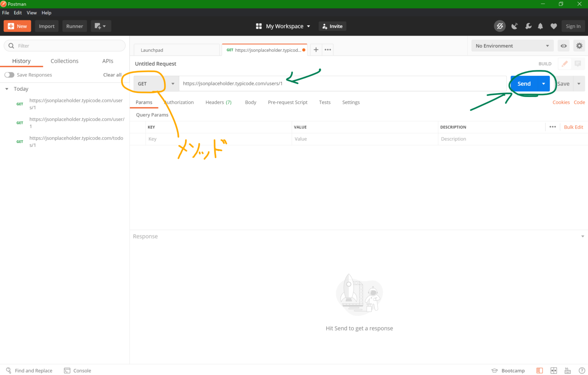Open Postman settings via the wrench icon
588x375 pixels.
(528, 26)
